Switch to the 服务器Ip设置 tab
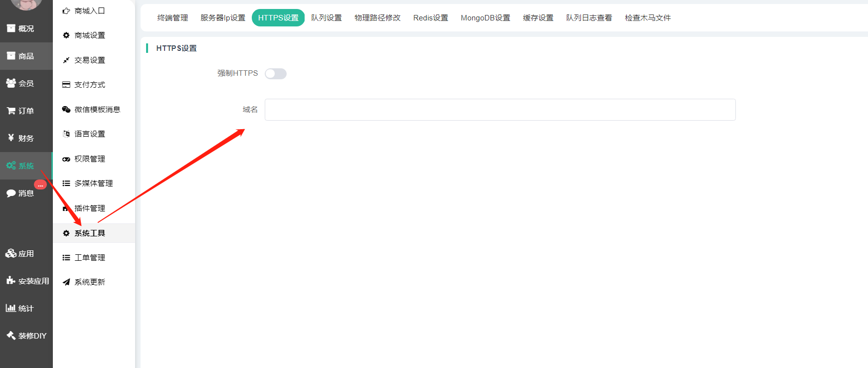 223,18
